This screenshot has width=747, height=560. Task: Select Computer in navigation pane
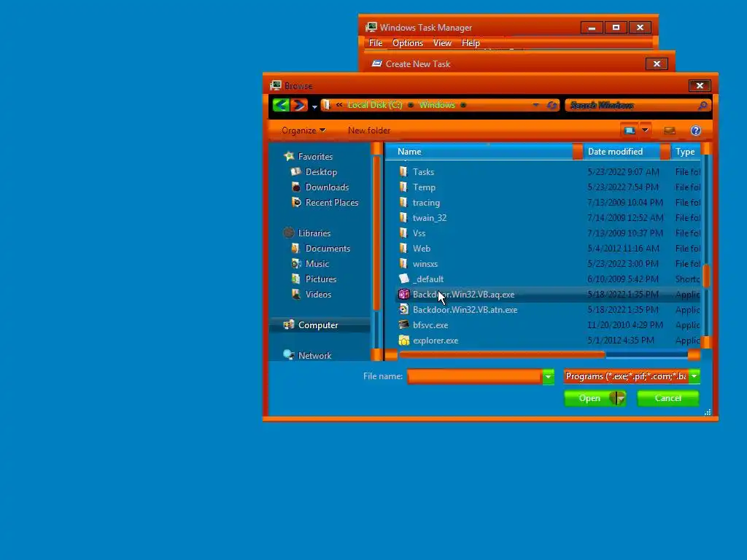coord(318,324)
